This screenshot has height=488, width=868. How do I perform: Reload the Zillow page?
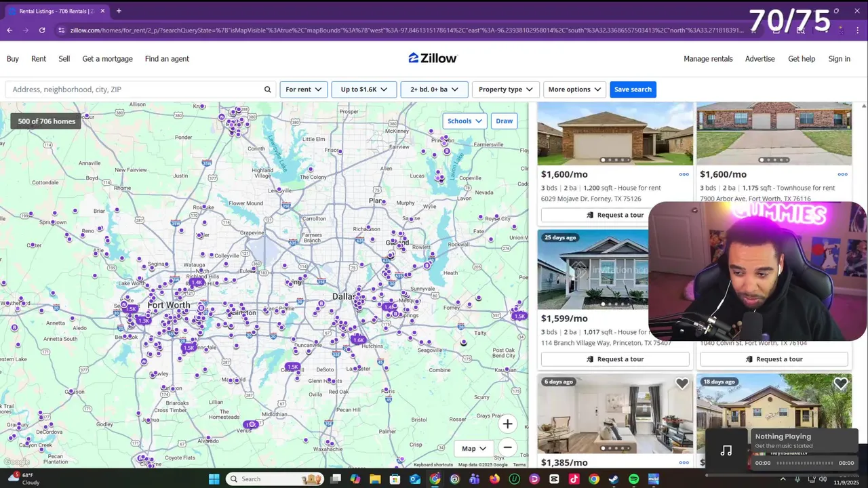42,30
